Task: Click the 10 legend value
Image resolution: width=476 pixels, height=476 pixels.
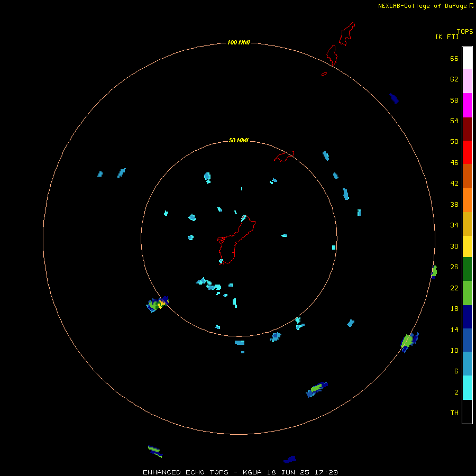Action: coord(454,351)
